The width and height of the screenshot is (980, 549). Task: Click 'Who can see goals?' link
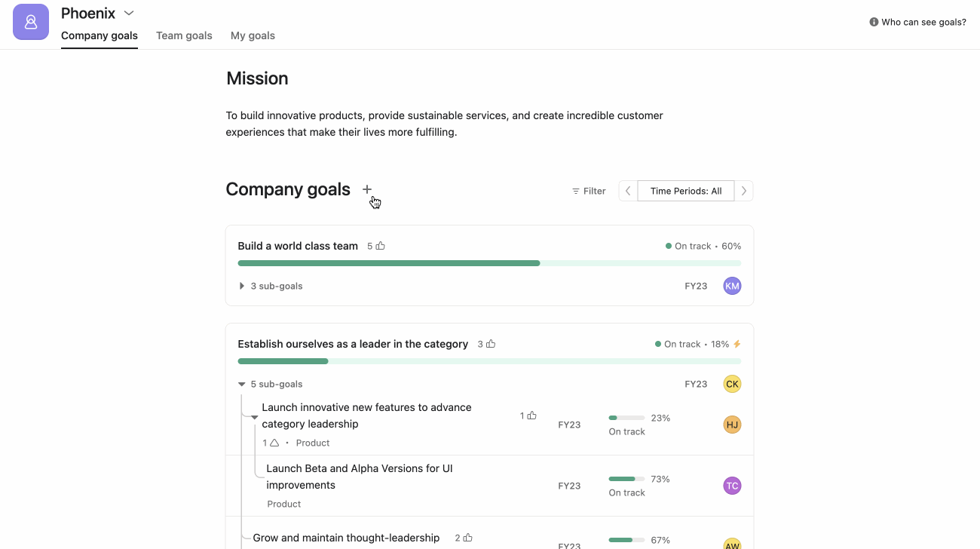[x=917, y=22]
